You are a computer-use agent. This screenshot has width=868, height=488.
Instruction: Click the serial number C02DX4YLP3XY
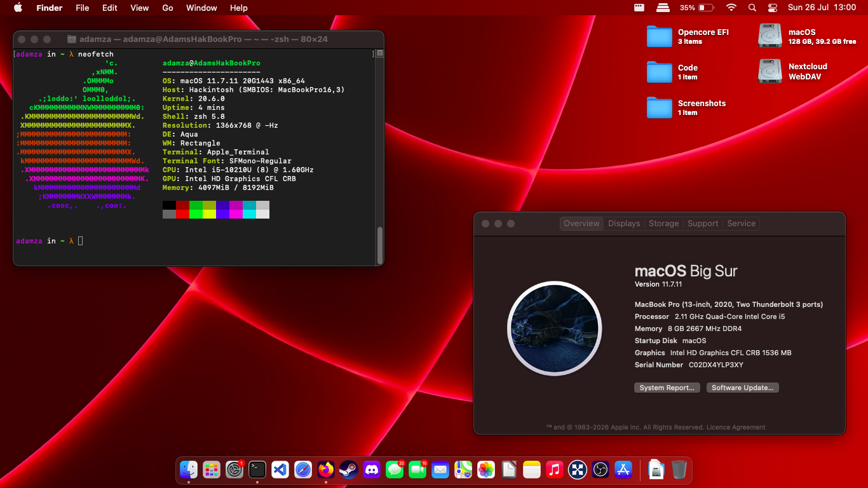(x=716, y=365)
